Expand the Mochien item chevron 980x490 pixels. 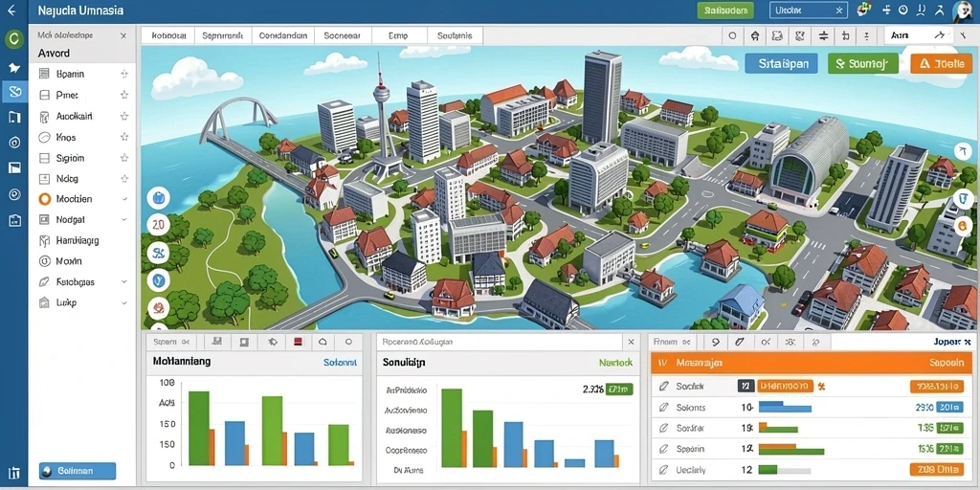click(x=124, y=199)
